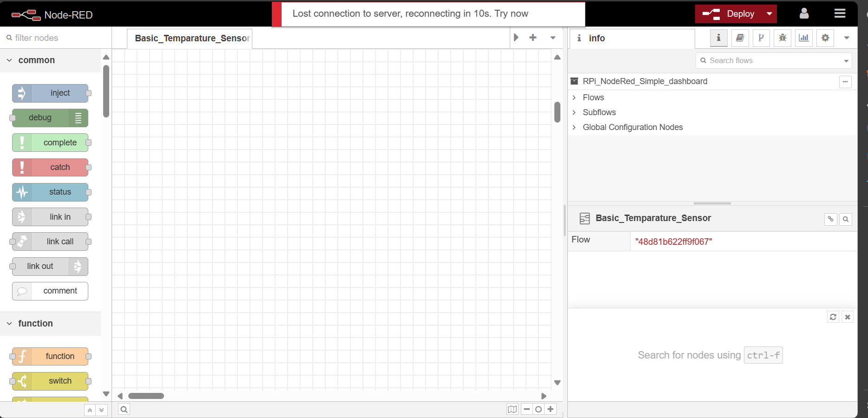Open the sidebar tabs dropdown arrow
Viewport: 868px width, 418px height.
tap(847, 38)
